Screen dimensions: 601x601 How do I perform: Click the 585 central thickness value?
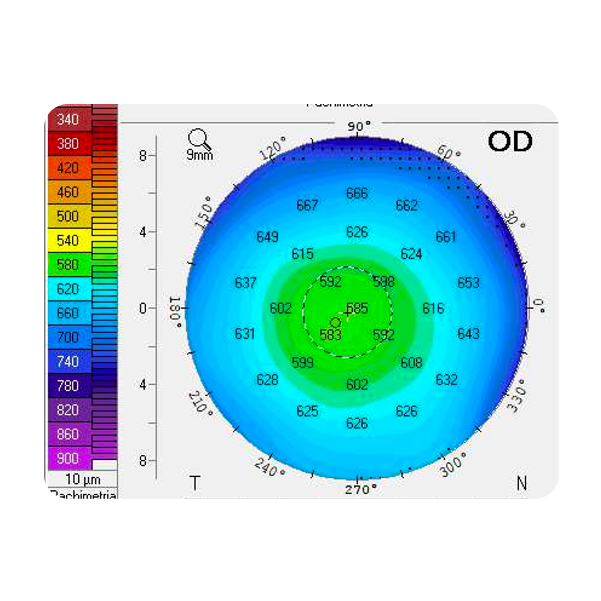357,308
